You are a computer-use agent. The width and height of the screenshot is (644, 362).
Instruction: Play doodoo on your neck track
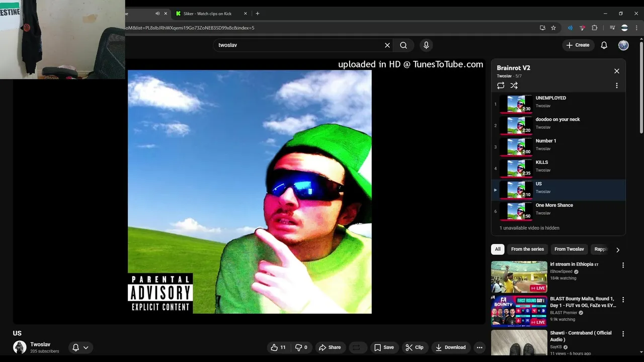[x=558, y=125]
